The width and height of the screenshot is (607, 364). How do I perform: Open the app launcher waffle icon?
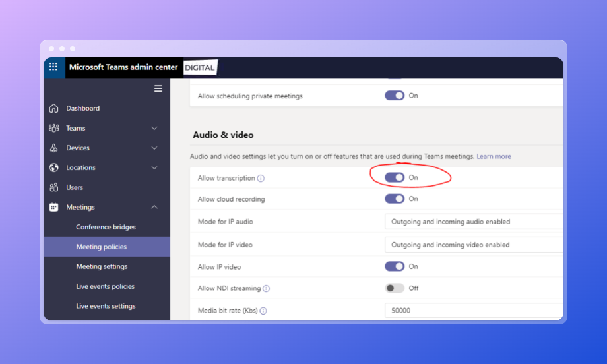53,67
